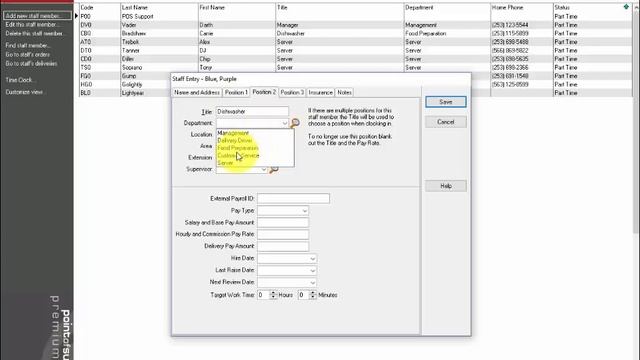The image size is (640, 360).
Task: Choose Server from the Department list
Action: coord(225,163)
